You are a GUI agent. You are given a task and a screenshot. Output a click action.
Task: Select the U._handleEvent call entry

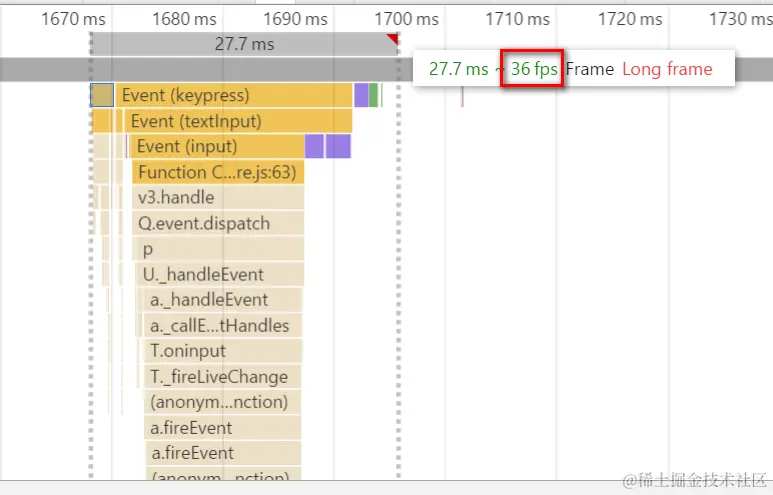pyautogui.click(x=219, y=274)
